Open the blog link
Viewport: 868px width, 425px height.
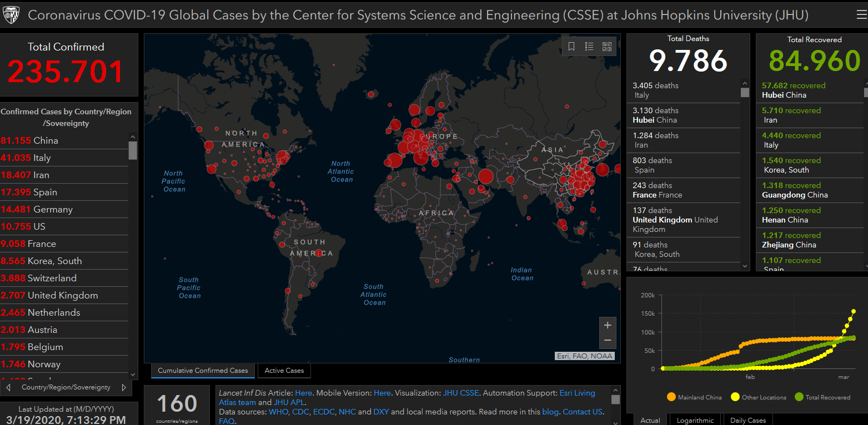pos(550,412)
